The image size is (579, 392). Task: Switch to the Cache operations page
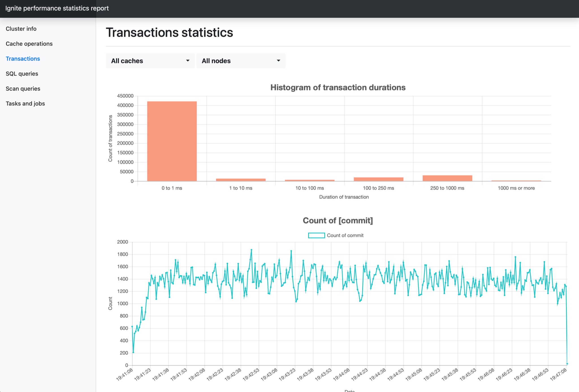pyautogui.click(x=29, y=43)
